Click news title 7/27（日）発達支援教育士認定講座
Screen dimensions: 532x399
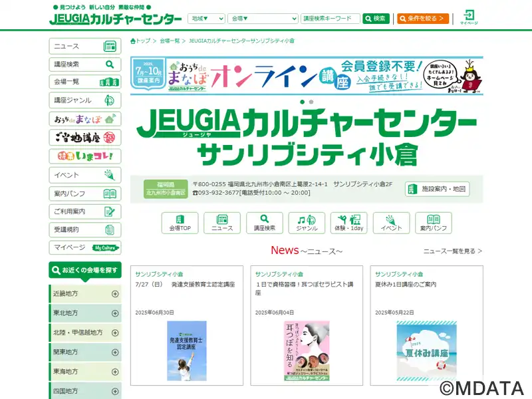tap(185, 285)
